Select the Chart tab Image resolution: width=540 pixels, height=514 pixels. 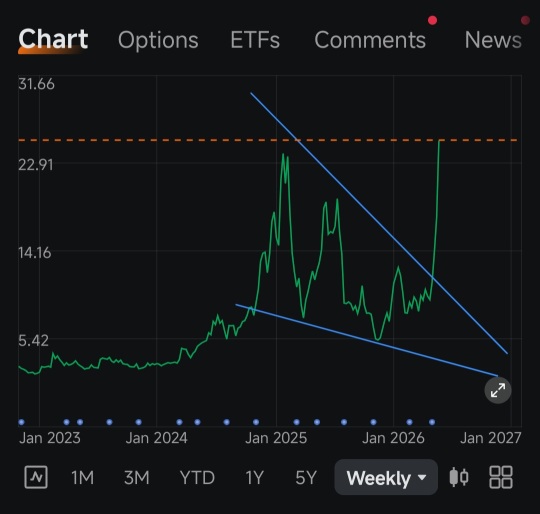click(53, 39)
